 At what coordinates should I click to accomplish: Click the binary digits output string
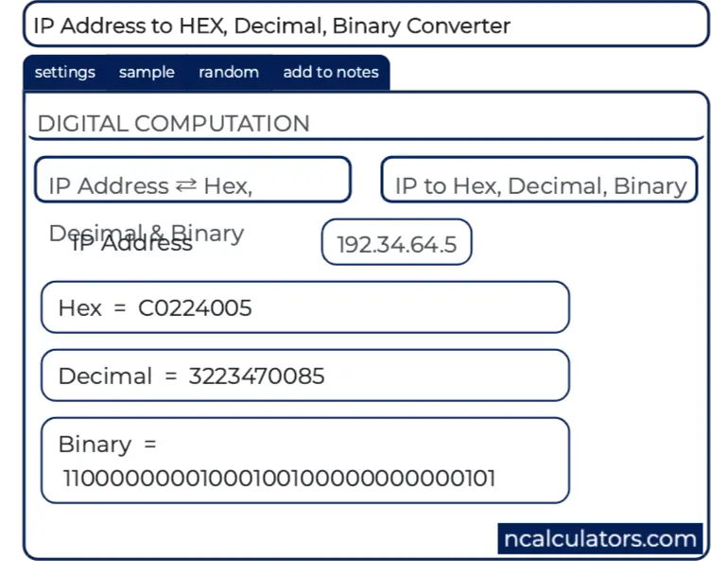coord(279,478)
